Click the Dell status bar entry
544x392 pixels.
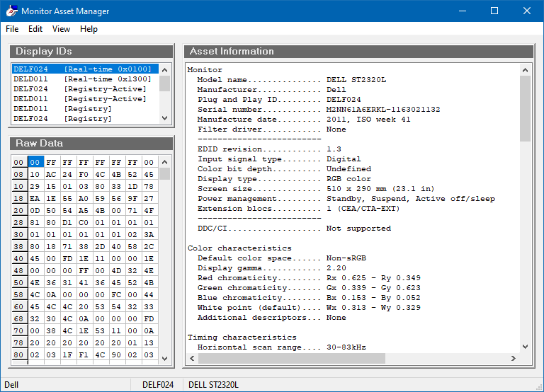pyautogui.click(x=11, y=385)
